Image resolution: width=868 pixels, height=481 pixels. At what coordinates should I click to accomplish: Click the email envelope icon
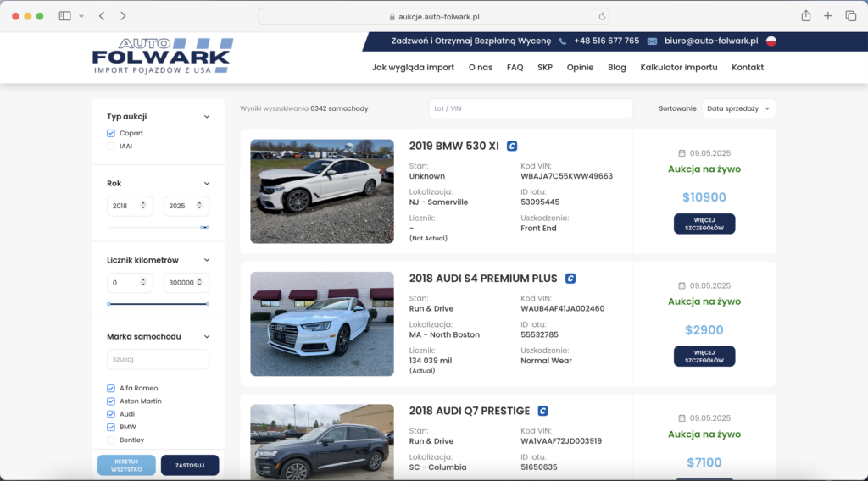[x=652, y=41]
